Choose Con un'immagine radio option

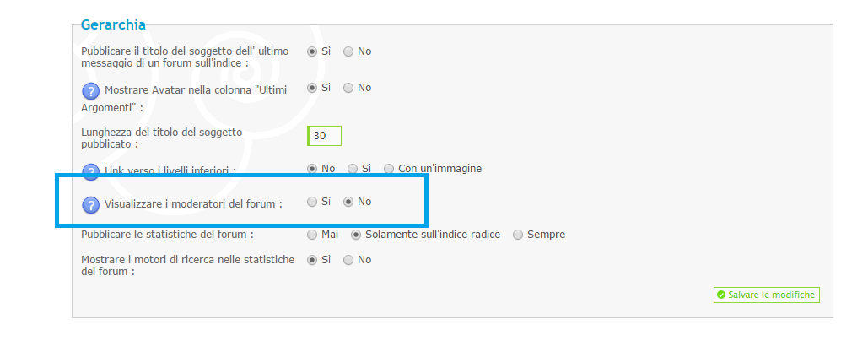pyautogui.click(x=389, y=169)
